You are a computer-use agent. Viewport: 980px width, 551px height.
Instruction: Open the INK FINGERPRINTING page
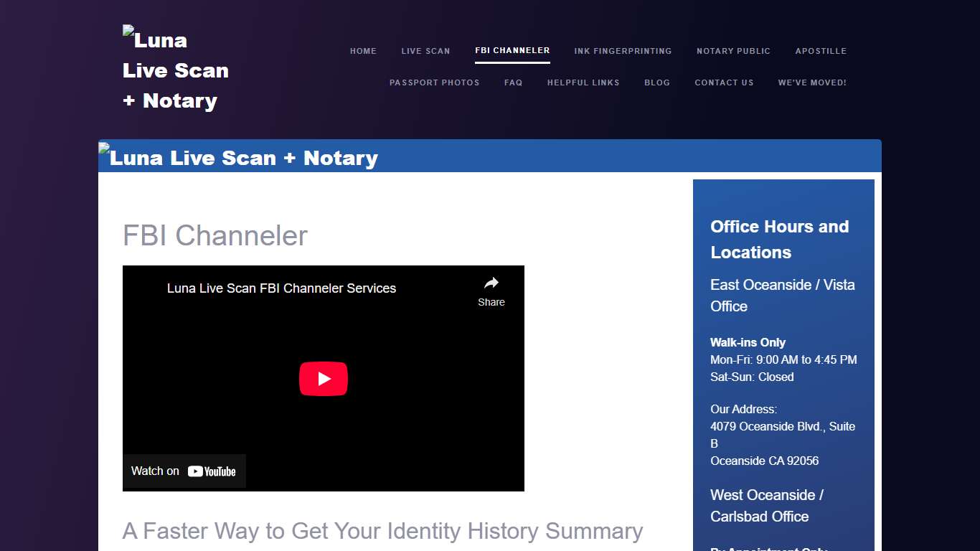point(623,51)
